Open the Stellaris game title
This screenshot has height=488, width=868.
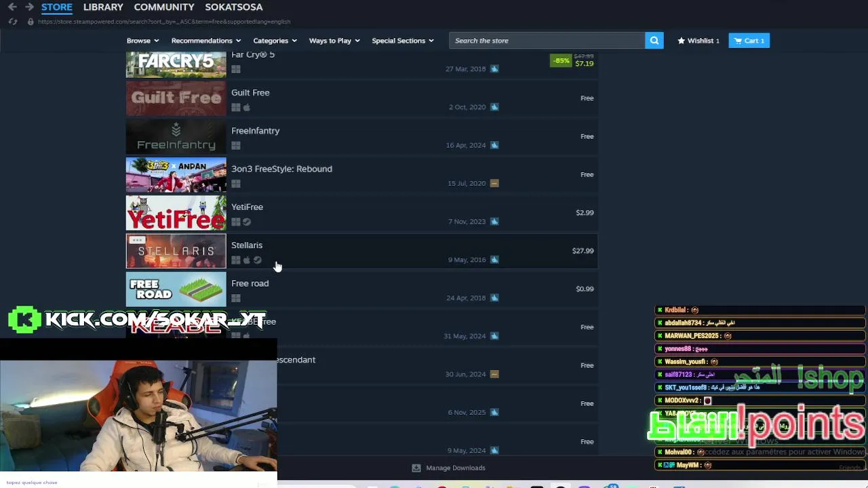click(247, 245)
